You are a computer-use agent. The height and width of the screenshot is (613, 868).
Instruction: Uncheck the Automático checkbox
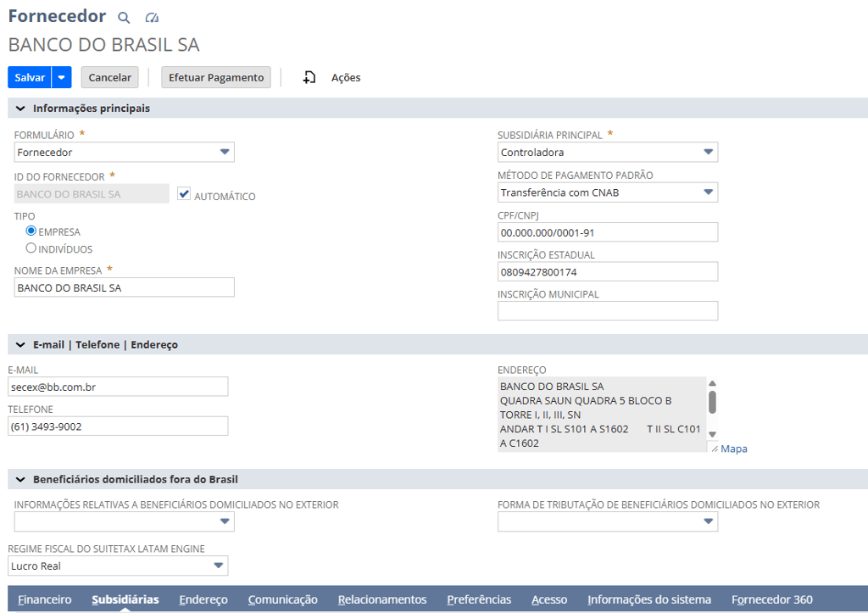(184, 194)
